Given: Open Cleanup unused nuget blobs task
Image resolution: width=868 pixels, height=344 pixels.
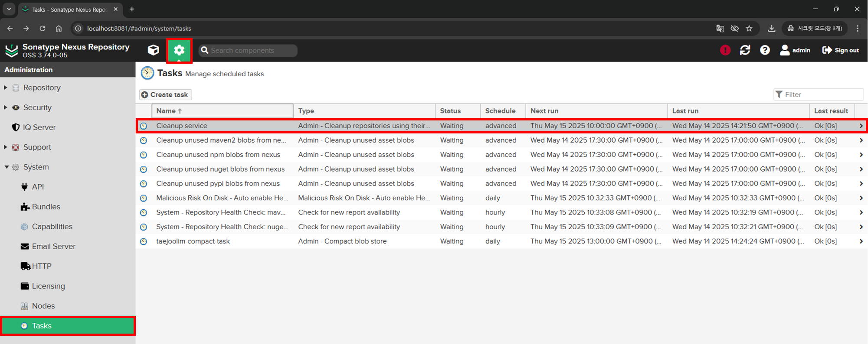Looking at the screenshot, I should click(x=501, y=169).
